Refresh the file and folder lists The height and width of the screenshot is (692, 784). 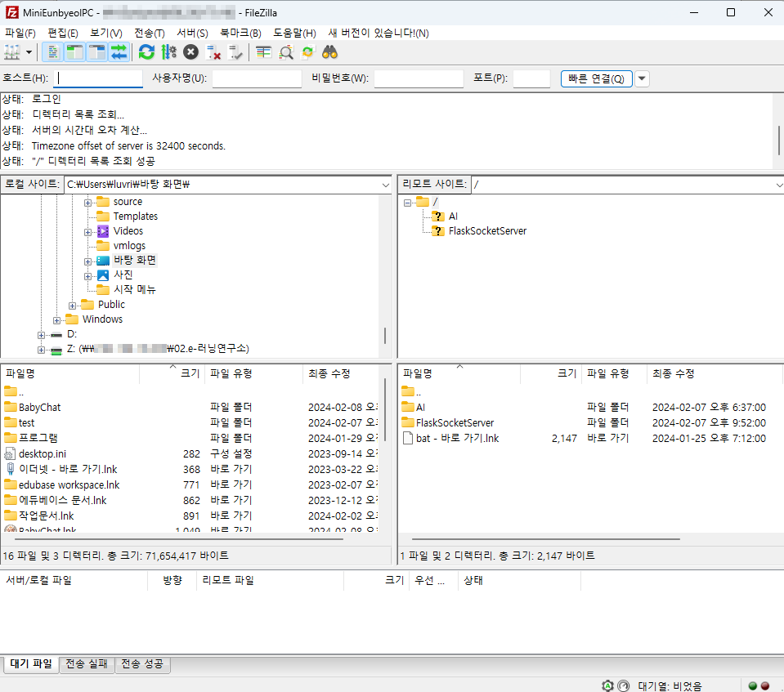(146, 52)
